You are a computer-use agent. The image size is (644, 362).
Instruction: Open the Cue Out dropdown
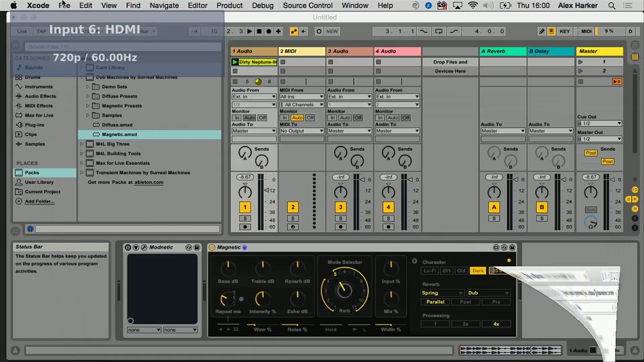coord(600,123)
